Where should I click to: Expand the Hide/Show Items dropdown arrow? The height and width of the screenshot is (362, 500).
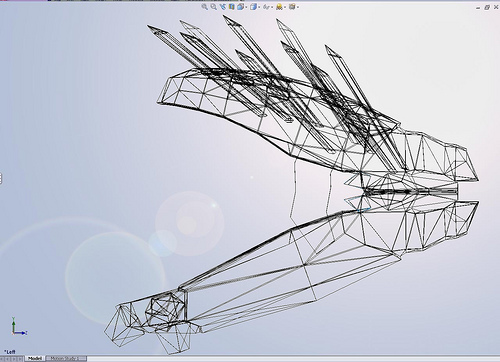tap(272, 7)
